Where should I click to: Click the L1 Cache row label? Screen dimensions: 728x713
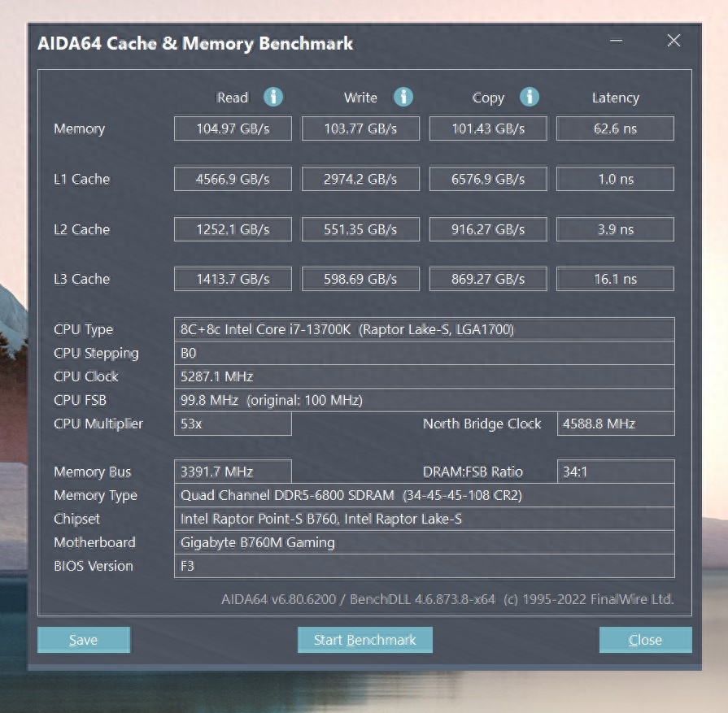pyautogui.click(x=81, y=179)
